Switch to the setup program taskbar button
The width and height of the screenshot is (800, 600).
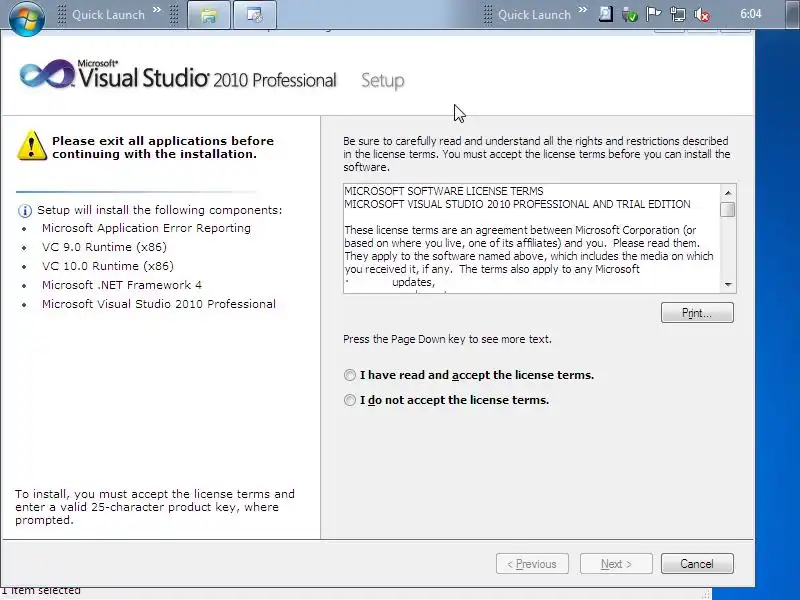point(255,15)
